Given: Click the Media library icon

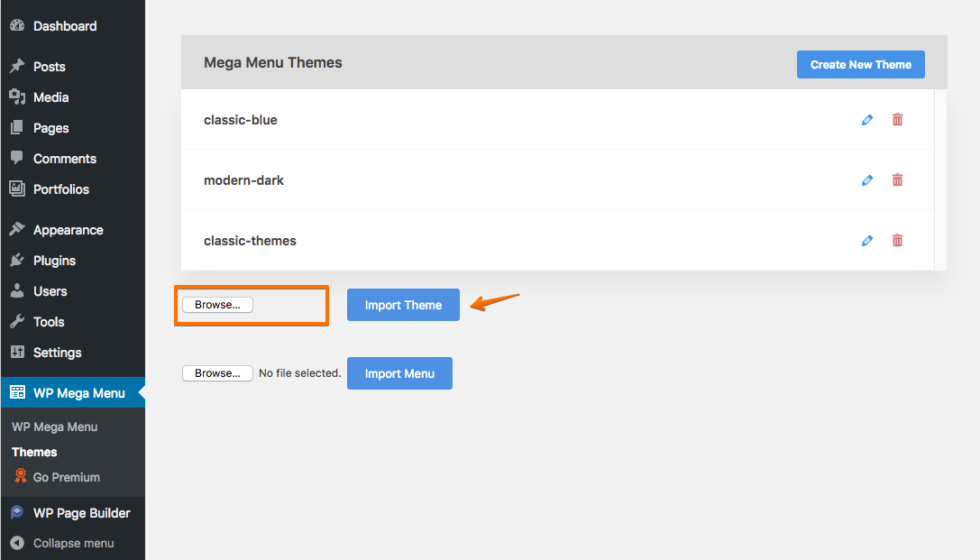Looking at the screenshot, I should 17,96.
